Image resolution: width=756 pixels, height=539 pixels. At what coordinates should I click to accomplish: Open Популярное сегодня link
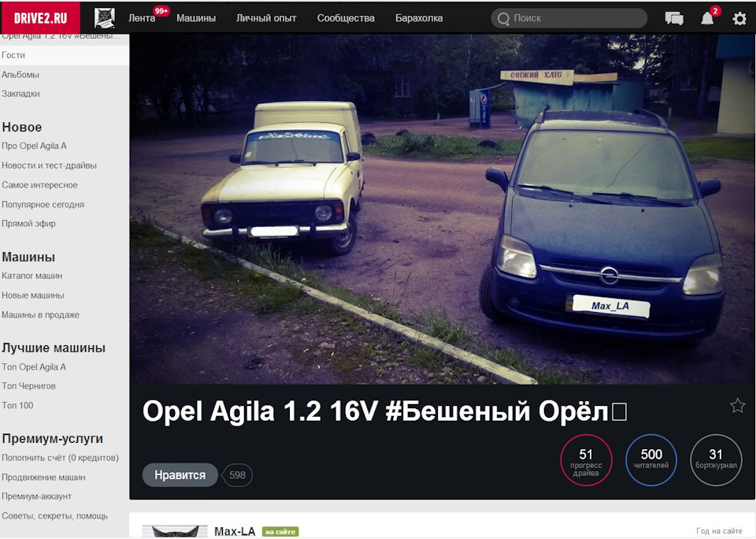(x=43, y=204)
